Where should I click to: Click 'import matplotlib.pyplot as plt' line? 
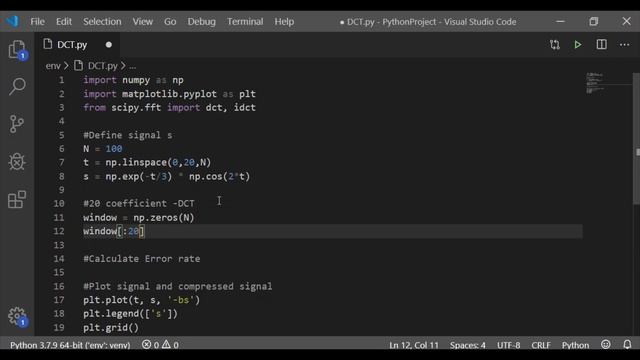coord(169,94)
